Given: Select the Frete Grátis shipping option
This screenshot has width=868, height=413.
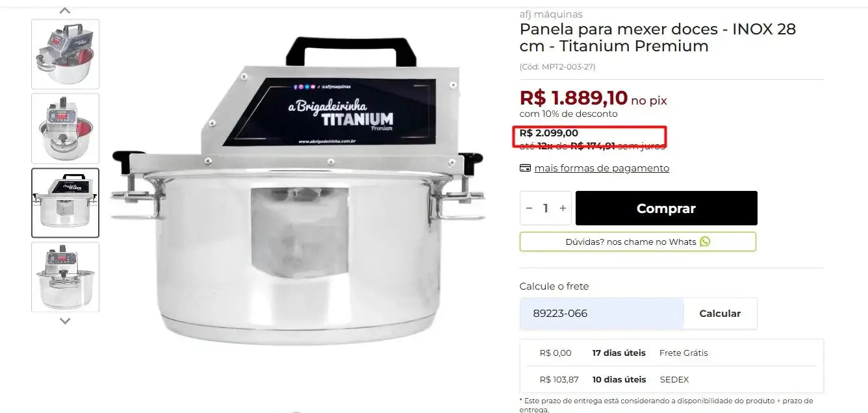Looking at the screenshot, I should [672, 353].
